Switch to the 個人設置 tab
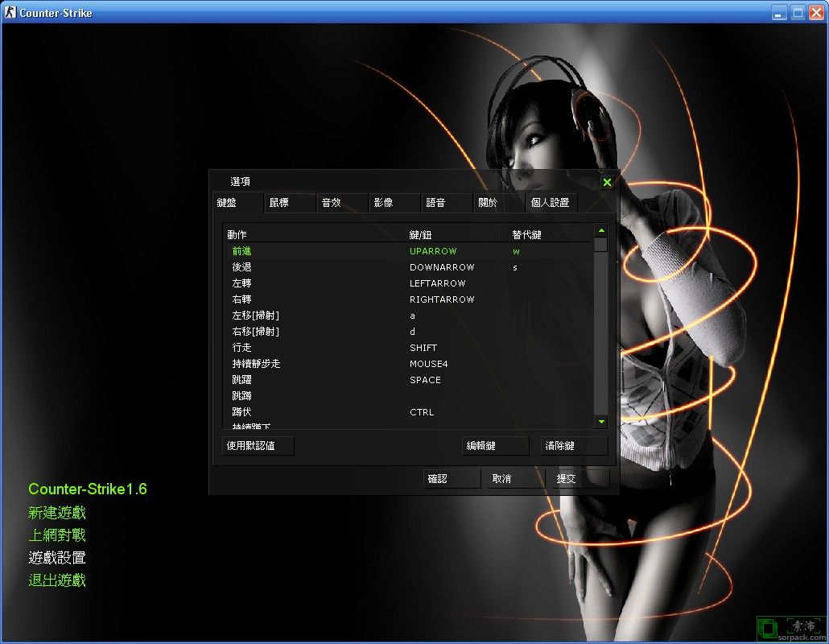This screenshot has width=829, height=644. [x=551, y=202]
